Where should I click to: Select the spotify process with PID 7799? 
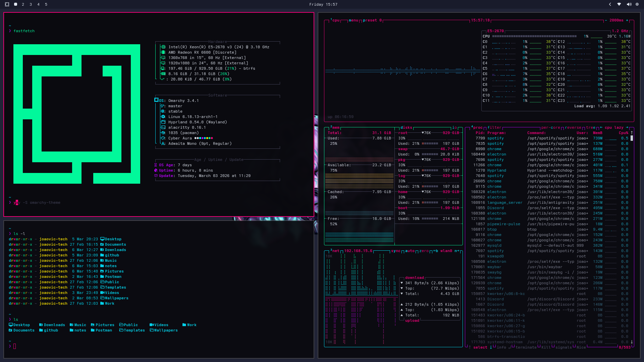[495, 138]
